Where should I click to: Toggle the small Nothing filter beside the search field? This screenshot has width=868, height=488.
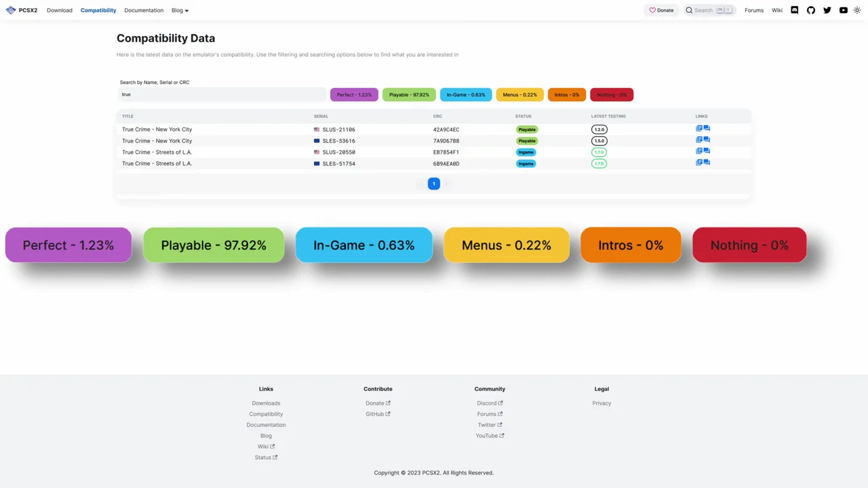click(612, 95)
